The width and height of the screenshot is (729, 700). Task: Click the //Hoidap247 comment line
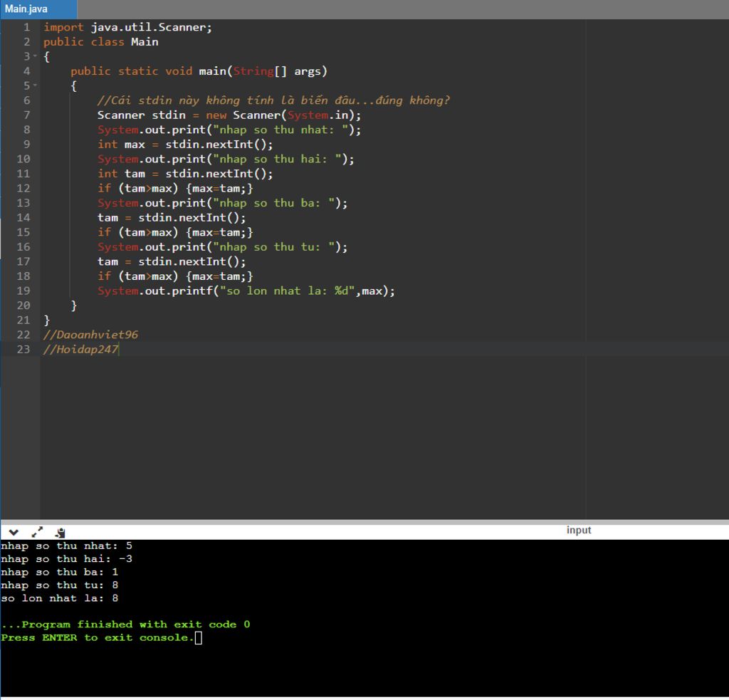coord(81,350)
